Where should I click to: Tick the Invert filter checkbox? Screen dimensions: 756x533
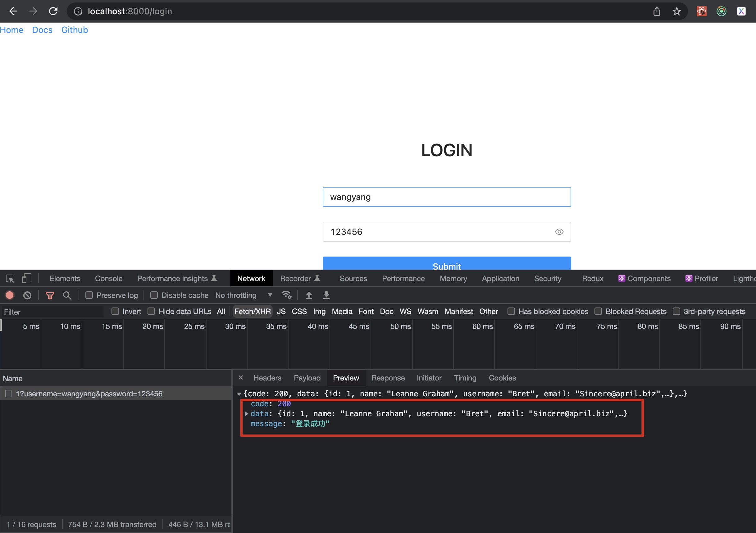click(115, 312)
